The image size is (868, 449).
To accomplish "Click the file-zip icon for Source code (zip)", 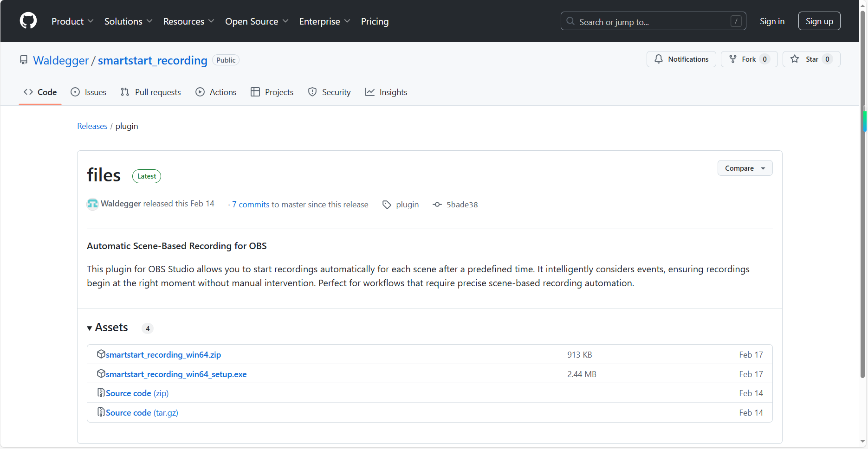I will click(x=101, y=392).
